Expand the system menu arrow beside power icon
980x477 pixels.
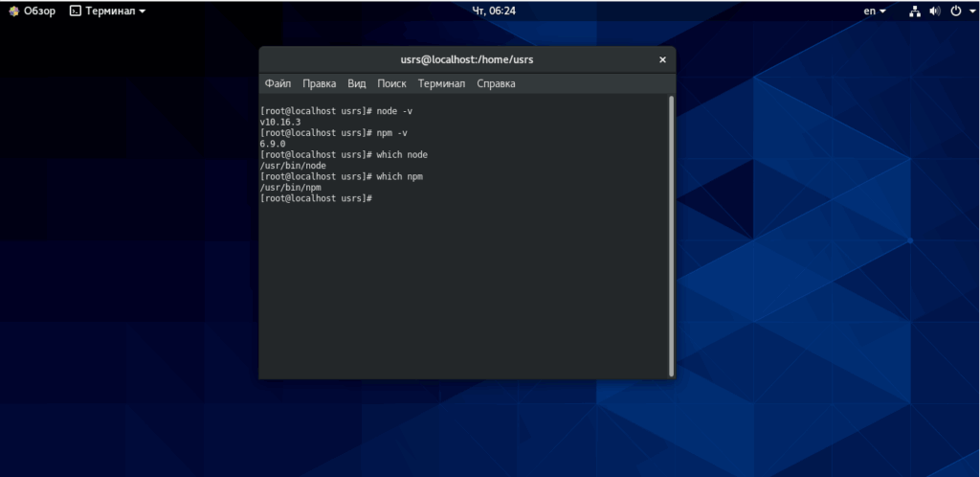[972, 11]
